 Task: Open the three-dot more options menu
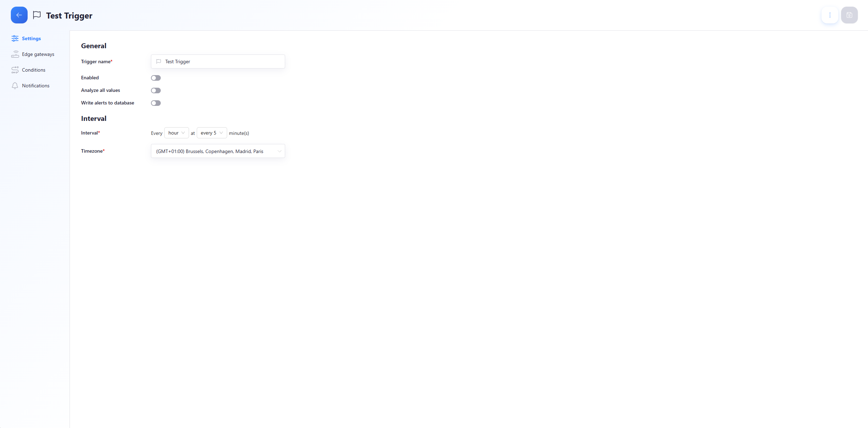[830, 15]
